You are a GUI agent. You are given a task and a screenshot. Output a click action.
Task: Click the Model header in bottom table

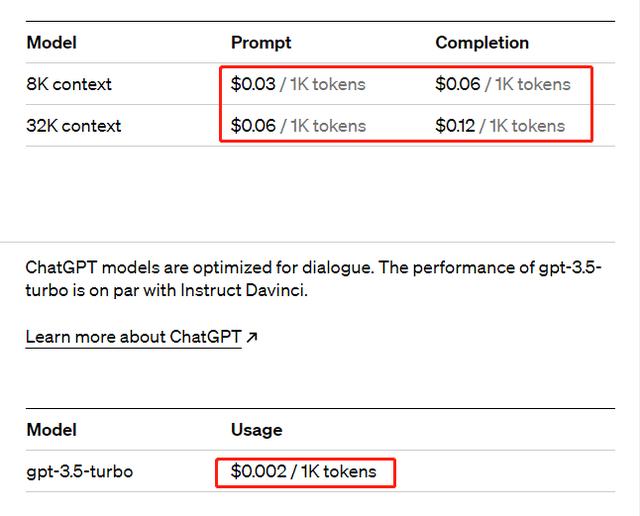pyautogui.click(x=51, y=430)
